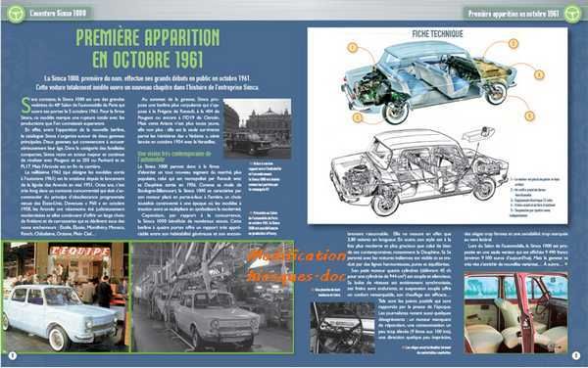This screenshot has width=588, height=368.
Task: Open the header tab ending in octobre 1961
Action: (514, 14)
